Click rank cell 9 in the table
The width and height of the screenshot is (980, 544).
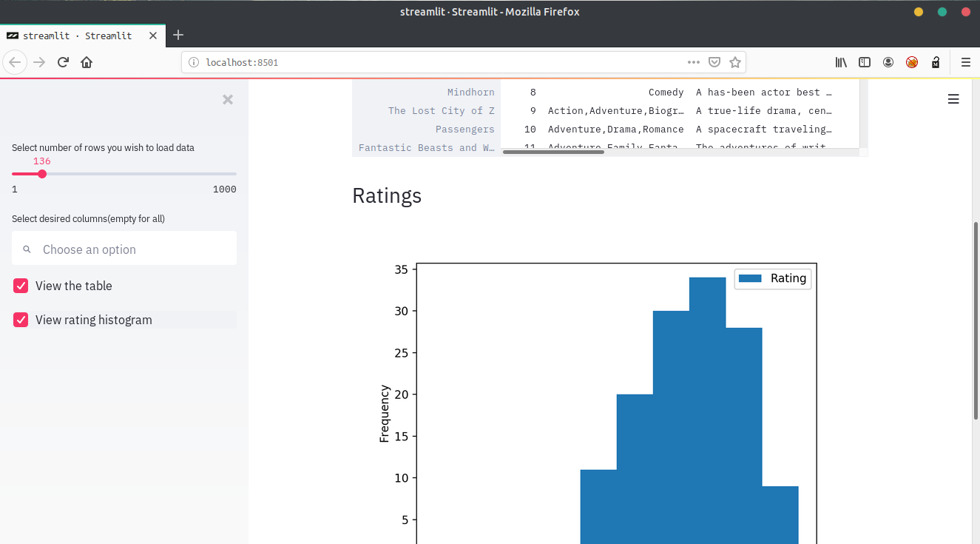coord(533,111)
